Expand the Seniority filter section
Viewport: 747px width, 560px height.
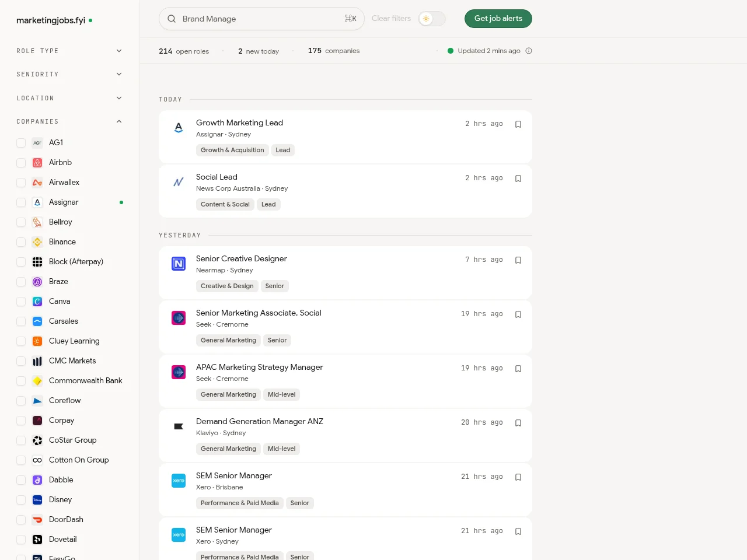[69, 74]
